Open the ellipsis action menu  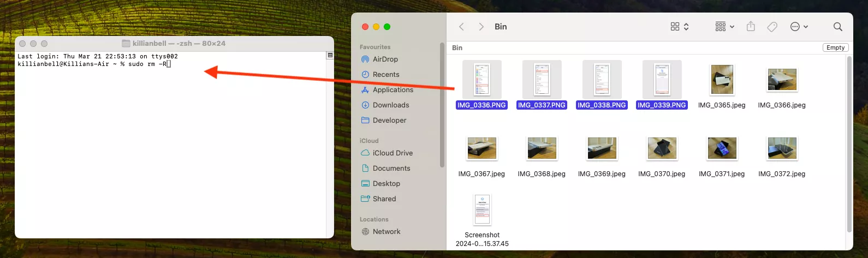[x=799, y=27]
